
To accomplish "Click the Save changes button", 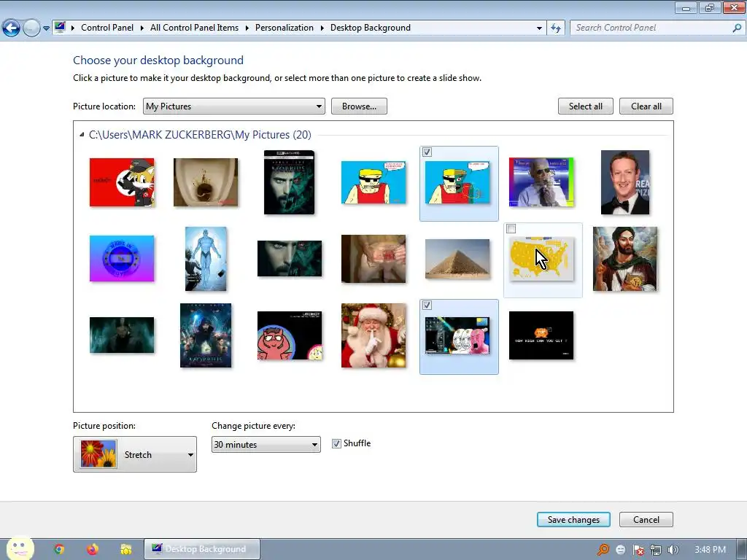I will click(x=573, y=519).
